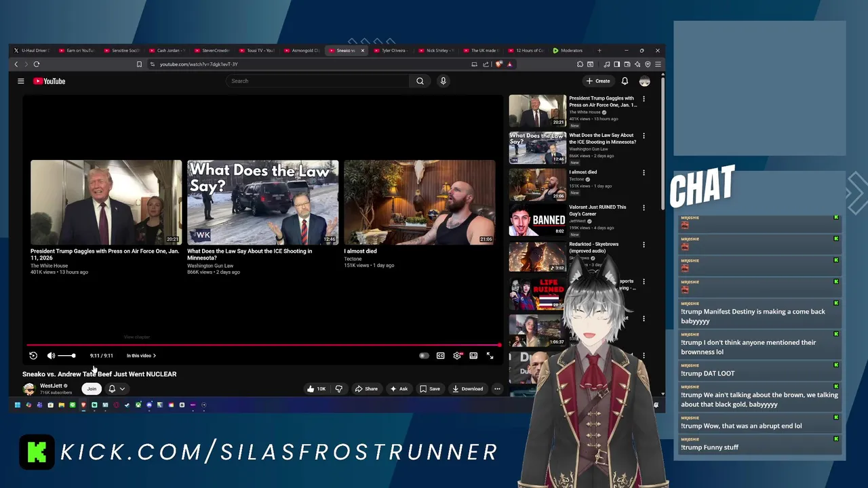Open the Brave Shields lion icon

pyautogui.click(x=499, y=64)
